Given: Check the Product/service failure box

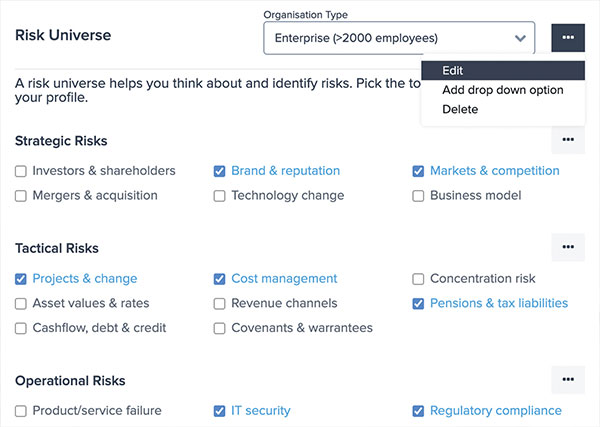Looking at the screenshot, I should [21, 411].
